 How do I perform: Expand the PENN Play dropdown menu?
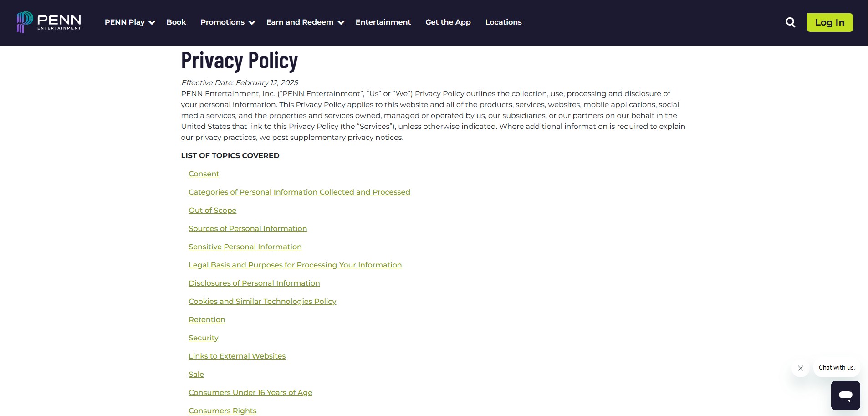130,22
